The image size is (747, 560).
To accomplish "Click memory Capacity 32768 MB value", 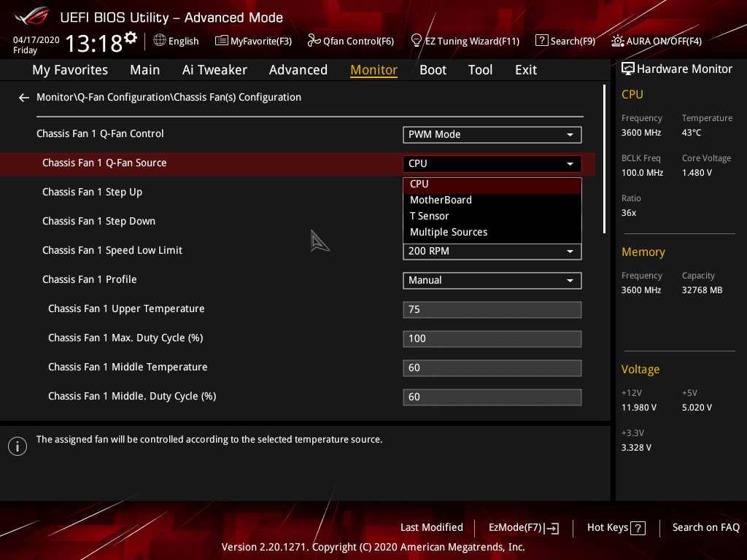I will pyautogui.click(x=702, y=290).
